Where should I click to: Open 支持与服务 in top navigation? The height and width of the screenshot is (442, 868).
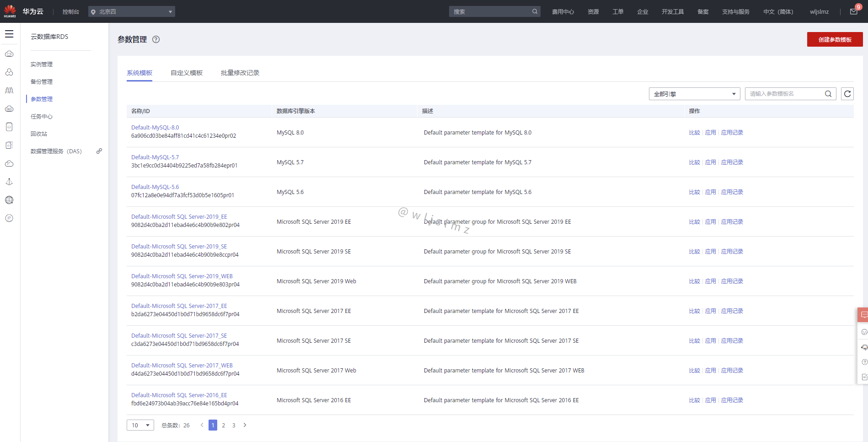735,11
